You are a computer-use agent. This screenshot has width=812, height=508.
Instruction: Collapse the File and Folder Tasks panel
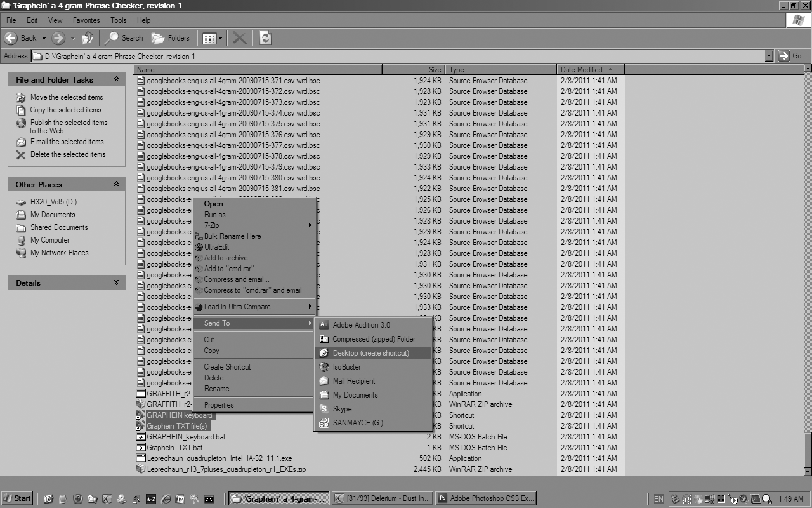(116, 79)
